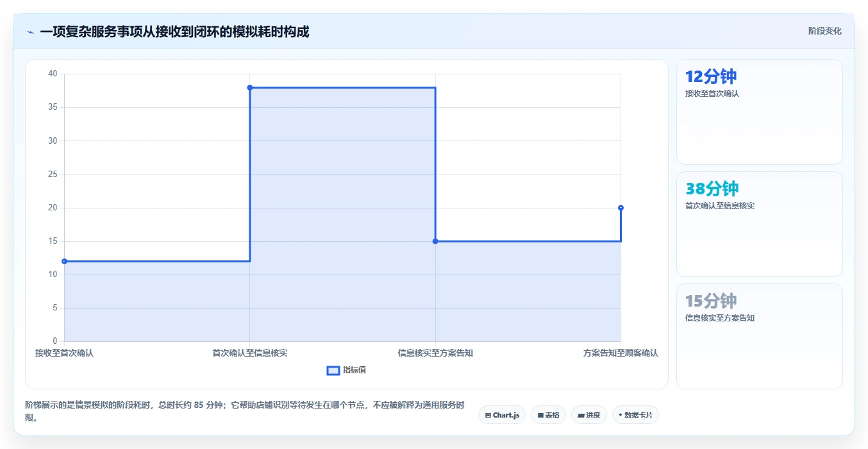Screen dimensions: 868x449
Task: Click x-axis label 方案告知至顾客确认
Action: pos(621,353)
